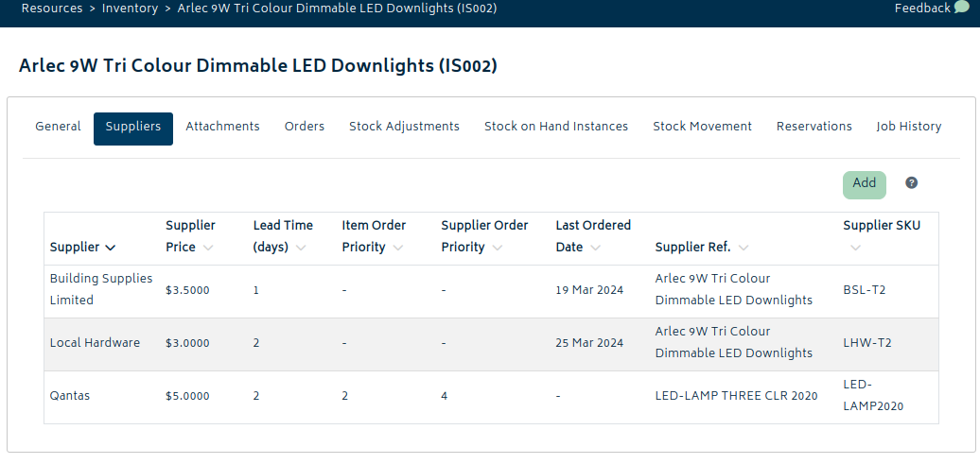Sort by Supplier Ref. chevron
The image size is (980, 464).
pos(744,248)
